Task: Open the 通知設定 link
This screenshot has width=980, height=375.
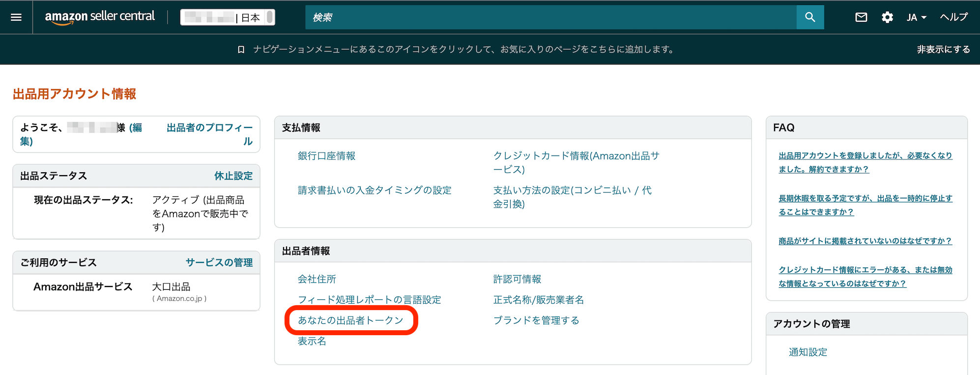Action: coord(807,352)
